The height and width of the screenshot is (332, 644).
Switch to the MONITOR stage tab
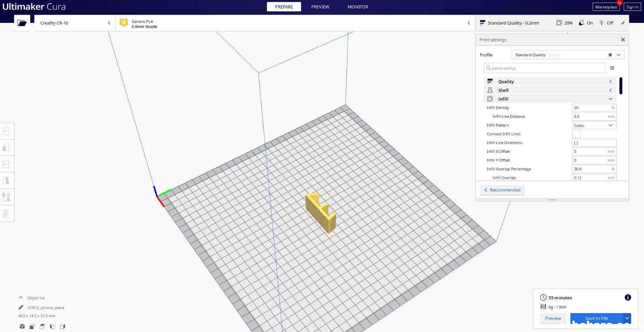coord(357,7)
